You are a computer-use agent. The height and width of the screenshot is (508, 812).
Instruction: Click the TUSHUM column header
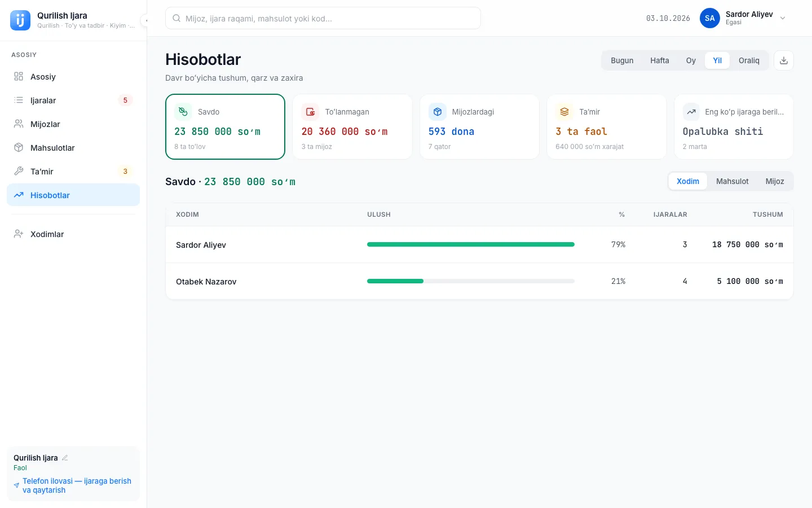(x=768, y=214)
